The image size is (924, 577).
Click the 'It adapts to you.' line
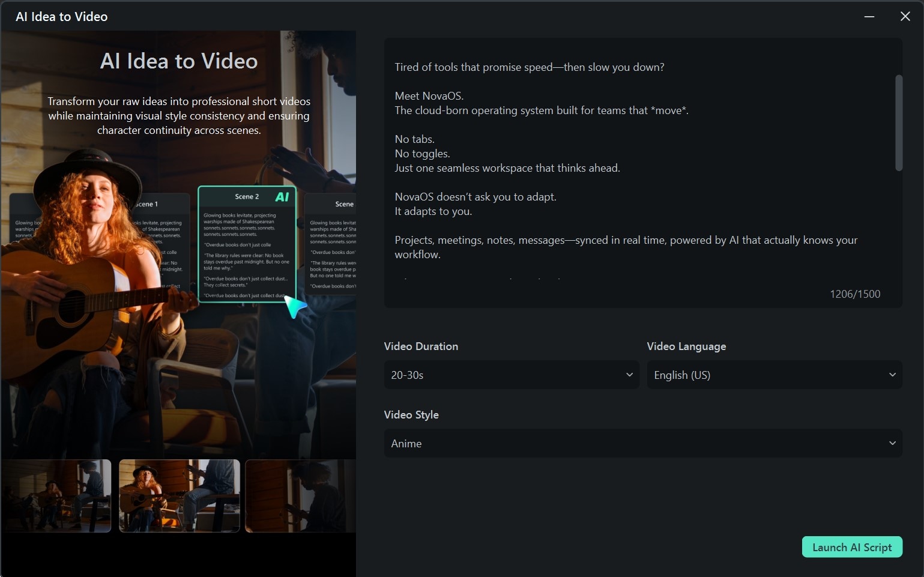click(x=433, y=211)
